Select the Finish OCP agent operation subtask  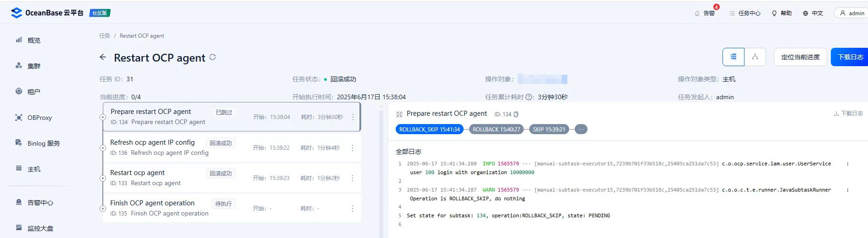(x=232, y=208)
